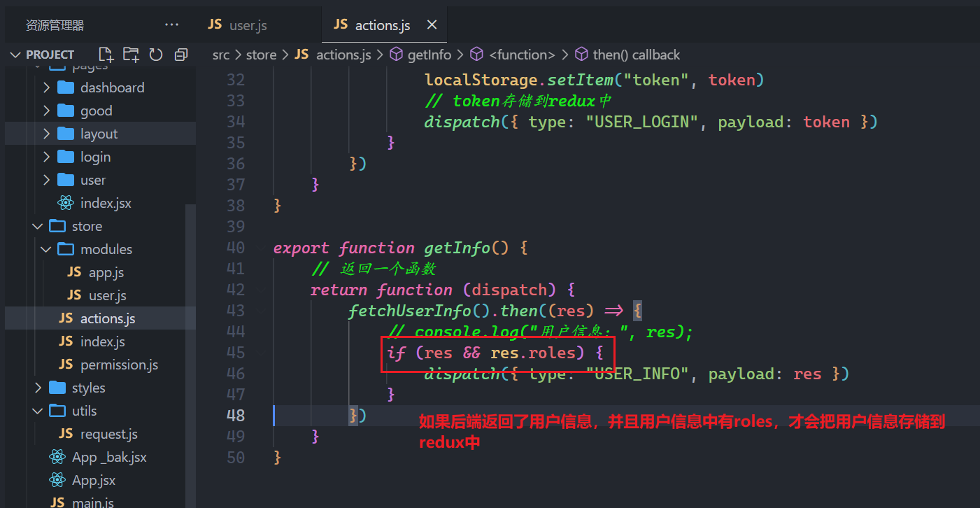Expand the layout folder
Viewport: 980px width, 508px height.
pyautogui.click(x=46, y=134)
